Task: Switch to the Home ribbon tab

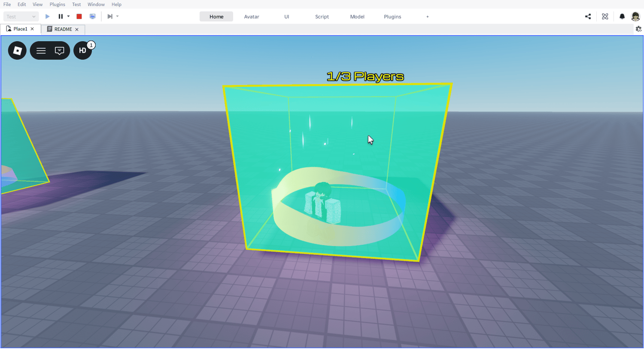Action: pyautogui.click(x=216, y=17)
